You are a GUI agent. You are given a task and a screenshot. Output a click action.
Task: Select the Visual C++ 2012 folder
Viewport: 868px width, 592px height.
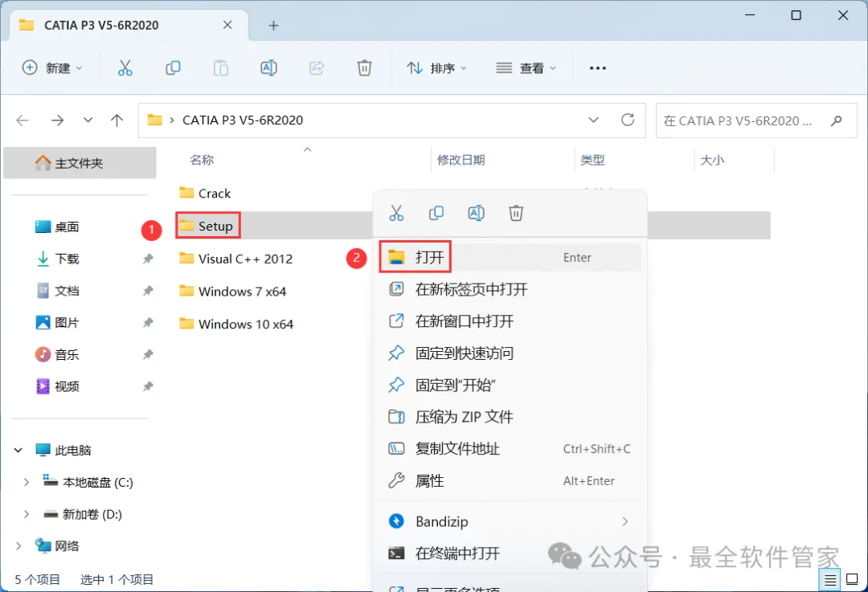[x=235, y=259]
